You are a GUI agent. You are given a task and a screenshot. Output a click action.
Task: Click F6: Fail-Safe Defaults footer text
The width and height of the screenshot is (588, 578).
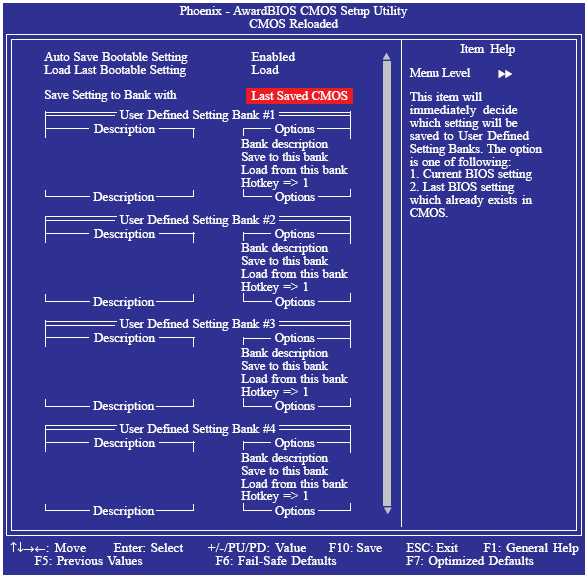click(276, 561)
